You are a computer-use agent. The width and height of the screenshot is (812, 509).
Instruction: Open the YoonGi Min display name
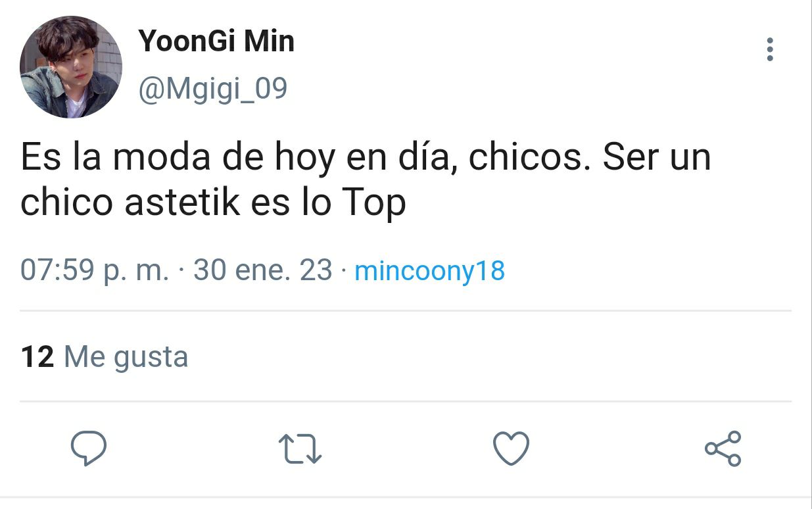click(x=216, y=42)
